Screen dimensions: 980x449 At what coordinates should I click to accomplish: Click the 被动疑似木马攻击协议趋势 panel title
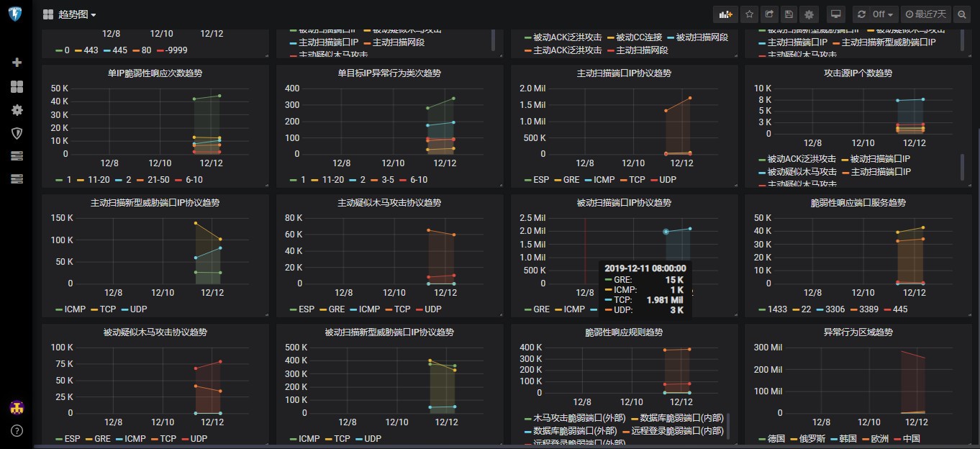[x=155, y=332]
